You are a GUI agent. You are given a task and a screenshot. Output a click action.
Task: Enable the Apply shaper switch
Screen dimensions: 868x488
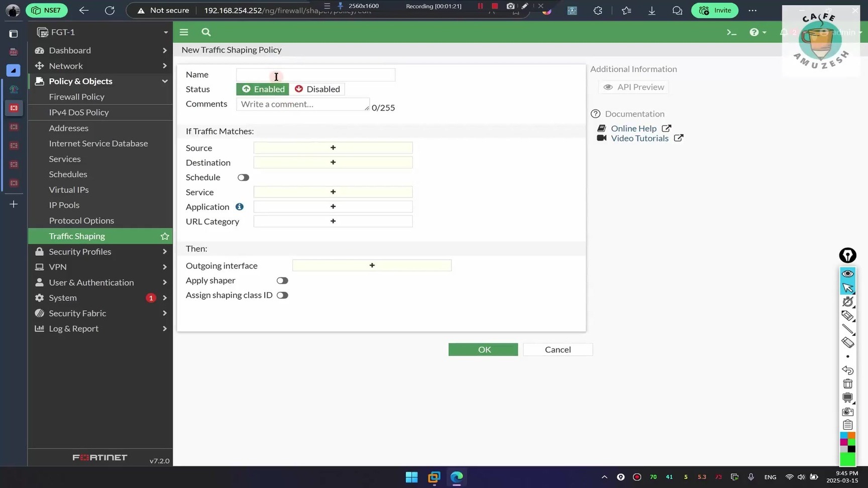click(x=282, y=281)
